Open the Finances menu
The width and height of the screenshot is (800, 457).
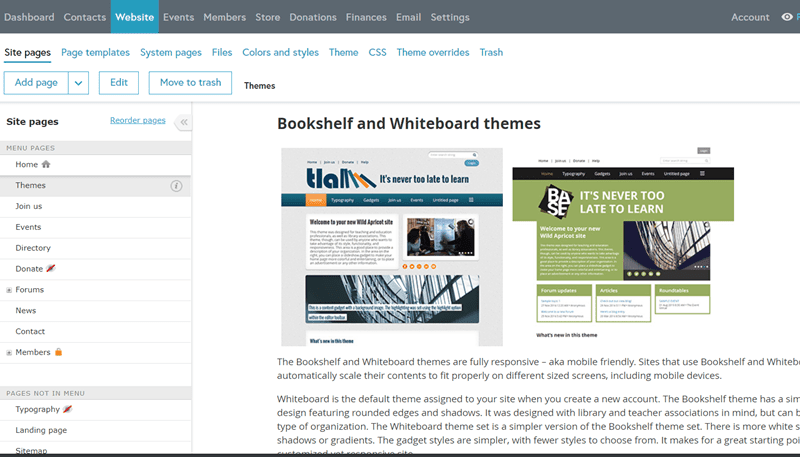coord(366,17)
